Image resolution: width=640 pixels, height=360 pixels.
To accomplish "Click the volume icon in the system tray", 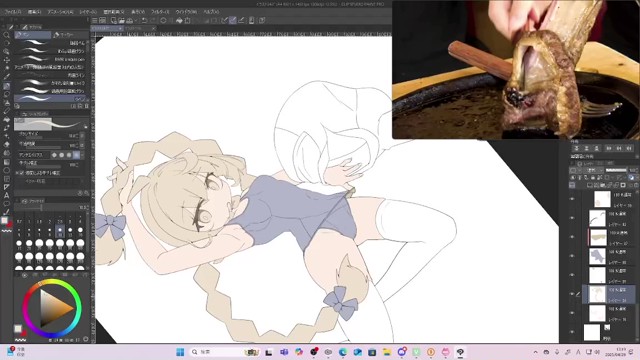I will click(x=597, y=352).
